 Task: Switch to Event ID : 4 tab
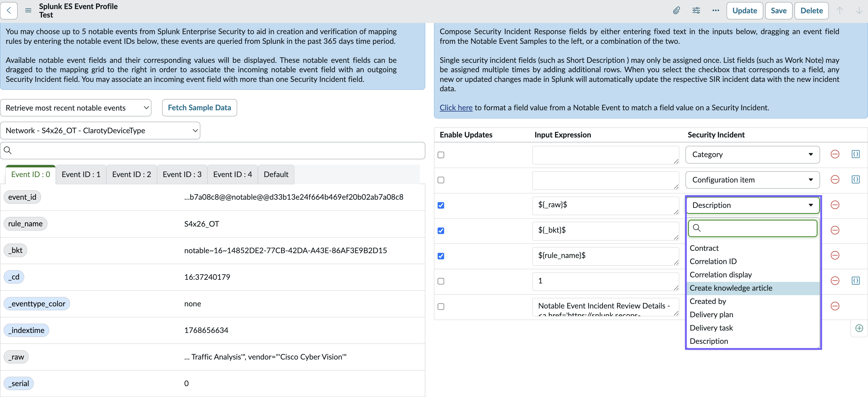tap(233, 175)
